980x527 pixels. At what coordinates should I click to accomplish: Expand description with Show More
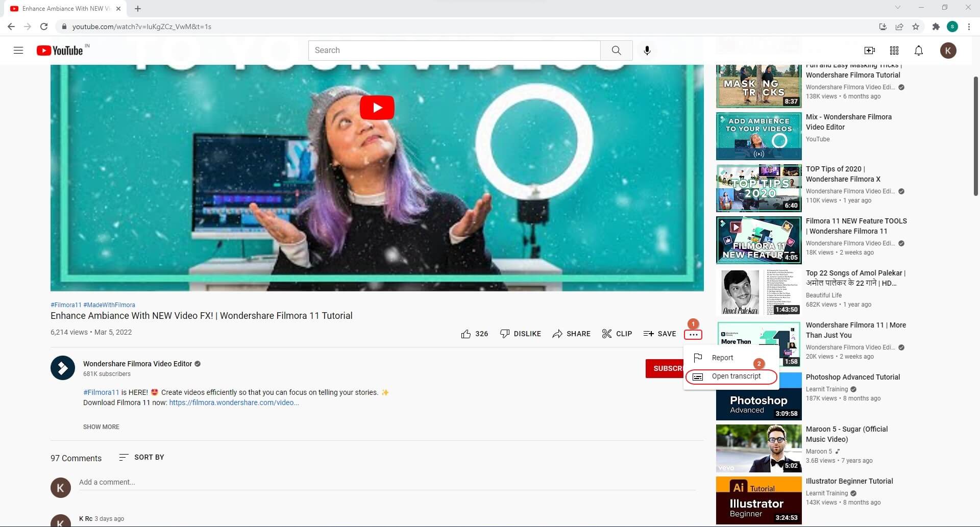coord(101,426)
